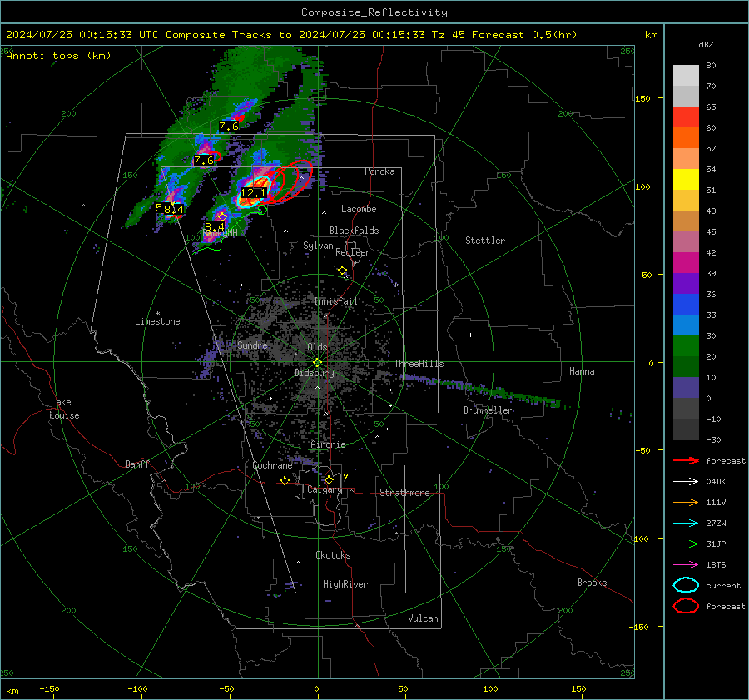Select the purple 36-39 dBZ color band
Image resolution: width=749 pixels, height=700 pixels.
coord(686,283)
